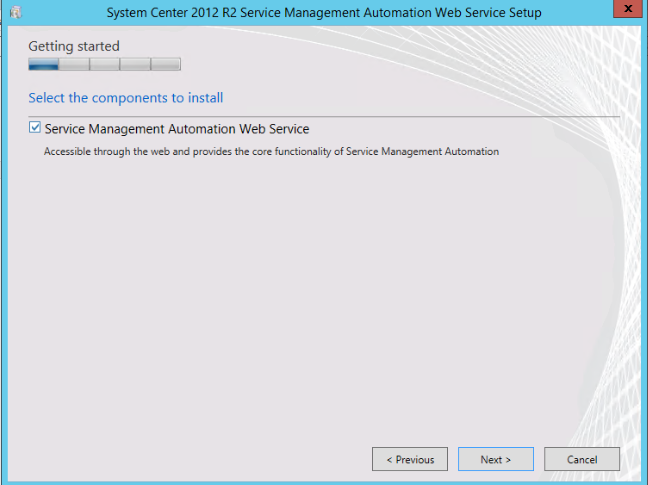
Task: Click the window title bar text
Action: [324, 12]
